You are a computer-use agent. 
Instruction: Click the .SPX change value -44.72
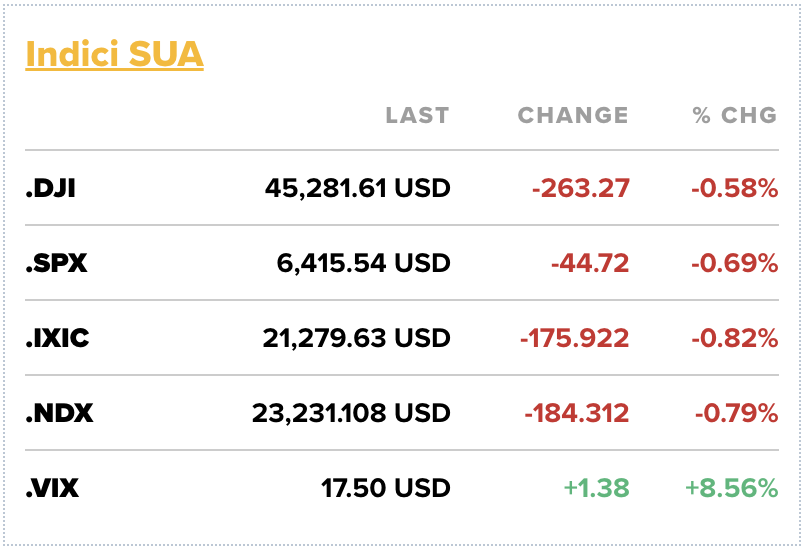pyautogui.click(x=589, y=263)
